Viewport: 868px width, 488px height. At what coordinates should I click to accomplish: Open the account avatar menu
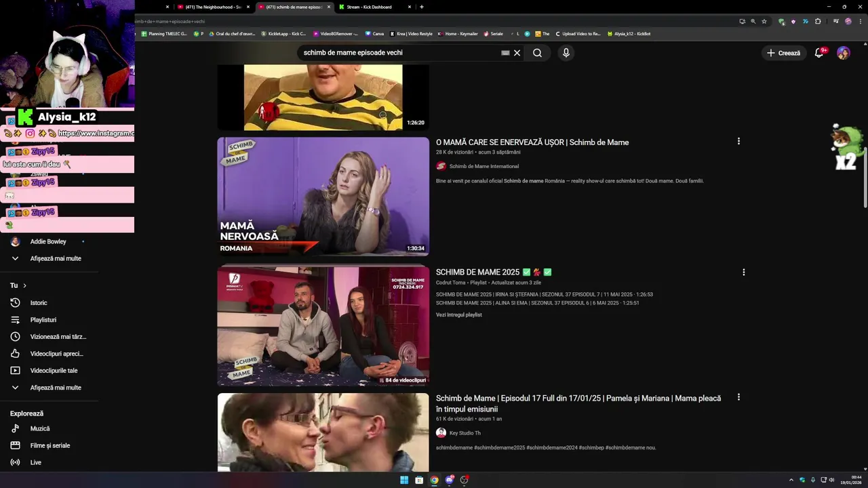coord(843,53)
